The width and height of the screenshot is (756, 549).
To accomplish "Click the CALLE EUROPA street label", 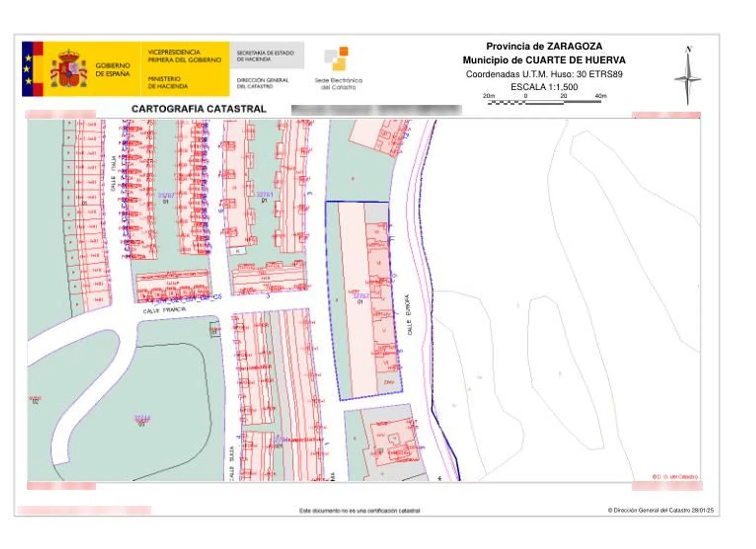I will pyautogui.click(x=408, y=315).
